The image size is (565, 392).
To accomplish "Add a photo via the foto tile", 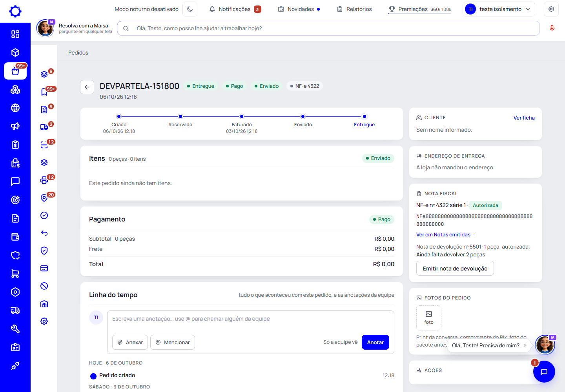I will [429, 318].
